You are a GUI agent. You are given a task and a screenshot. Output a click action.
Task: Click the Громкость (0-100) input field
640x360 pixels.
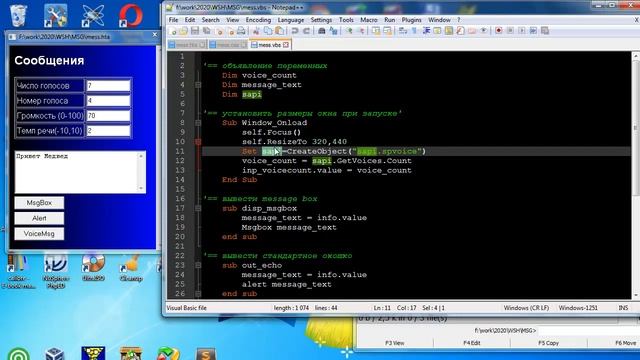pyautogui.click(x=108, y=116)
